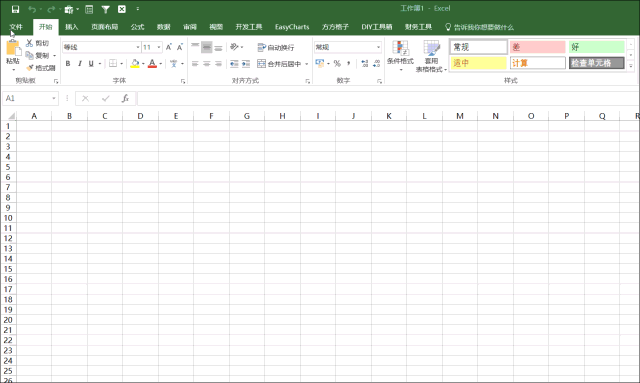Switch to the Page Layout tab
Screen dimensions: 640x383
(104, 27)
